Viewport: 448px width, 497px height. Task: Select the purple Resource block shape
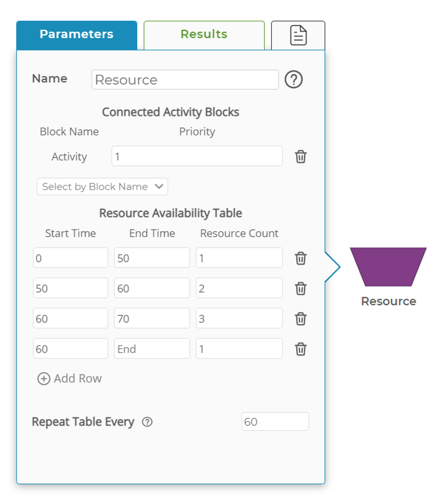tap(388, 267)
